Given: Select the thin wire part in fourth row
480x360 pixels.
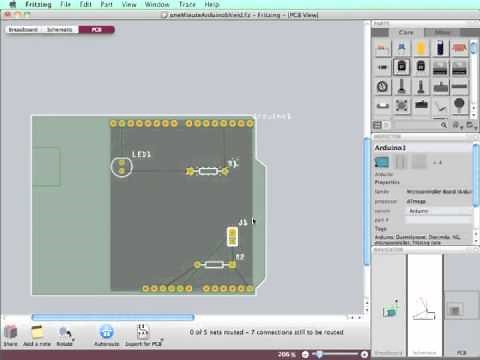Looking at the screenshot, I should 440,107.
